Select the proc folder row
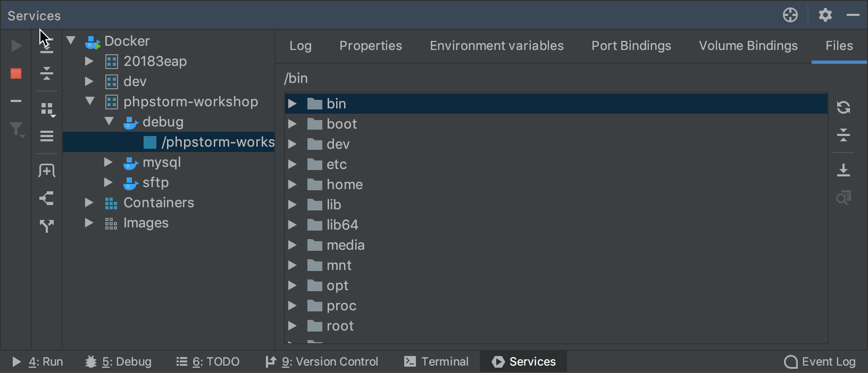 556,306
